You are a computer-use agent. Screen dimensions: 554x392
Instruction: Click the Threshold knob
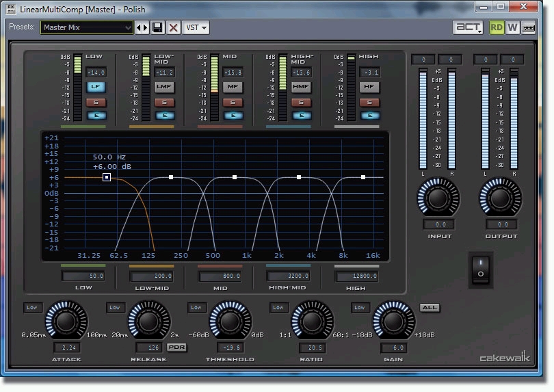pos(230,321)
